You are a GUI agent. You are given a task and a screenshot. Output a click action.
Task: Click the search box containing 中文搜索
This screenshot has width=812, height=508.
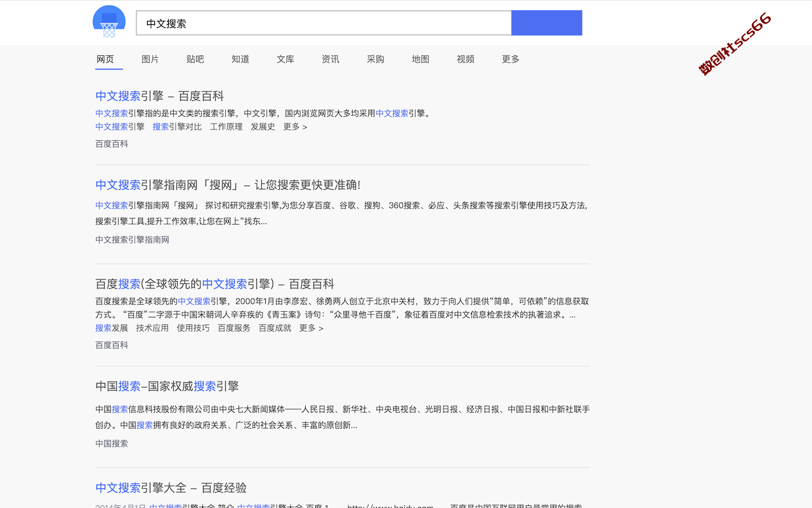[x=324, y=23]
